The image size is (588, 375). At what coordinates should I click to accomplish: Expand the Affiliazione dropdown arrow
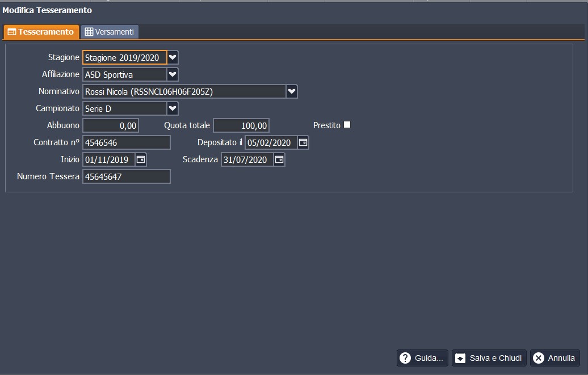pos(173,74)
